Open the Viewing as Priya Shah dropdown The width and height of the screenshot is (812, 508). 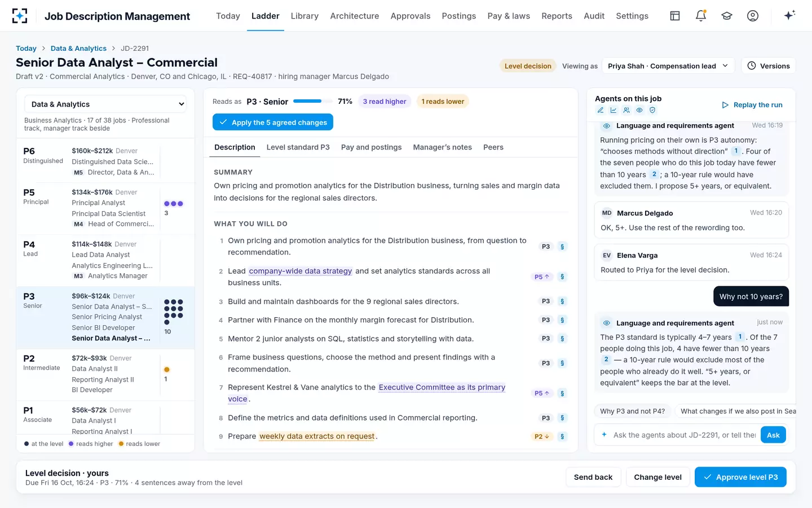coord(668,66)
